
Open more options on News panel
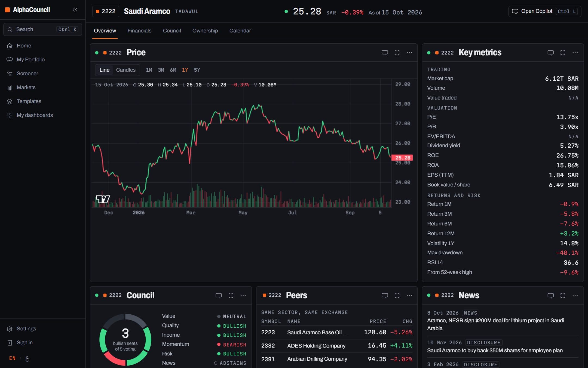[575, 295]
